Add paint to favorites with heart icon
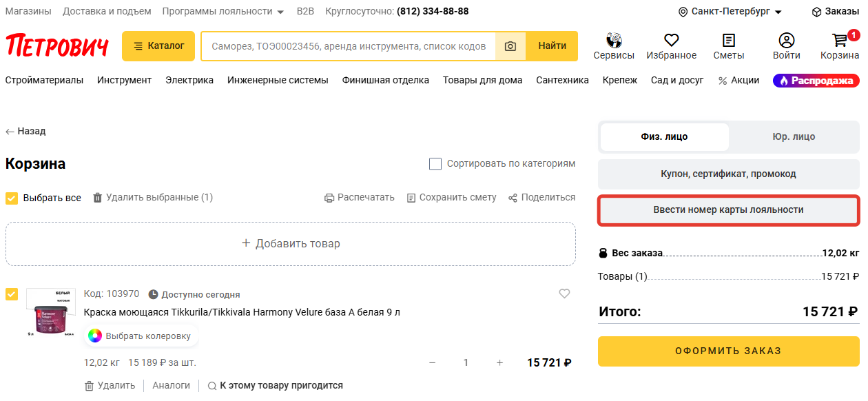The height and width of the screenshot is (401, 868). pyautogui.click(x=565, y=294)
